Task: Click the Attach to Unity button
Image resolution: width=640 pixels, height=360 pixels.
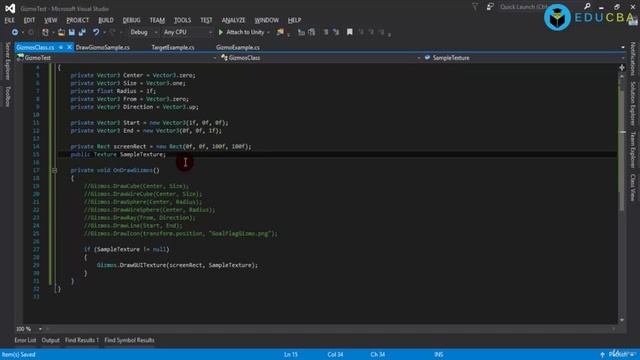Action: (x=241, y=32)
